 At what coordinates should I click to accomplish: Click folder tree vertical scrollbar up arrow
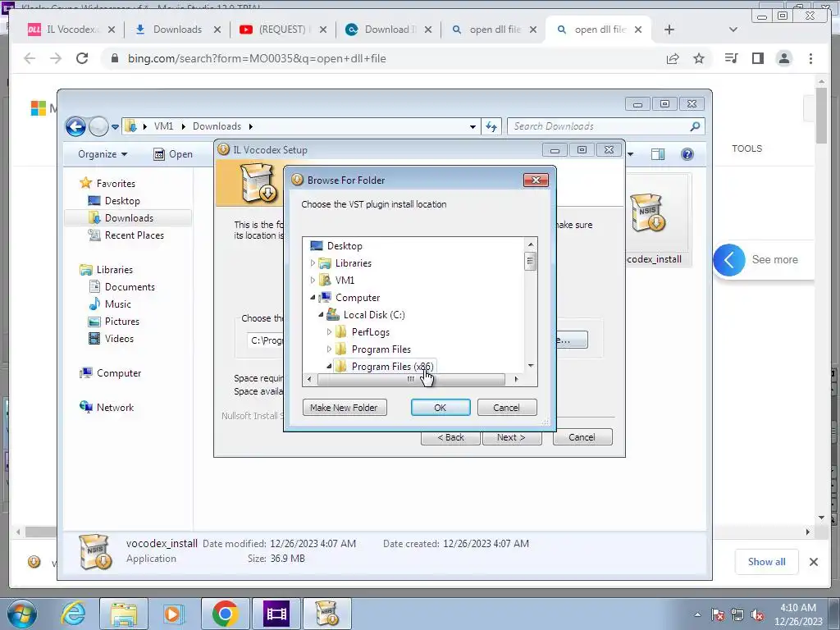coord(531,244)
